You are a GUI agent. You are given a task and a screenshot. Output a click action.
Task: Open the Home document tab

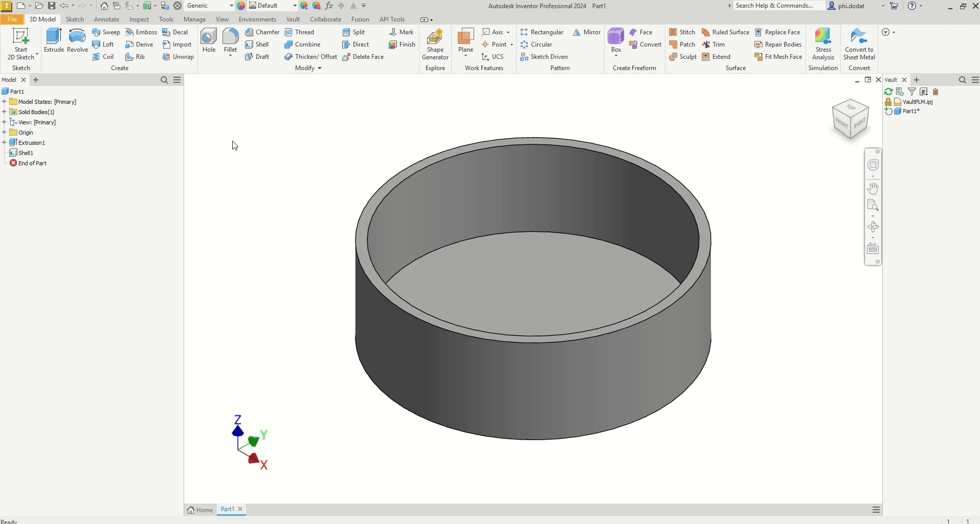[200, 510]
